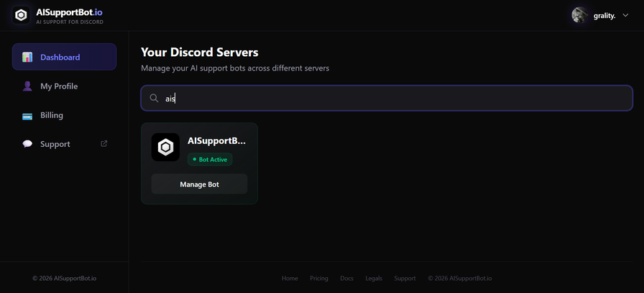Click the grality. user avatar

pyautogui.click(x=579, y=15)
